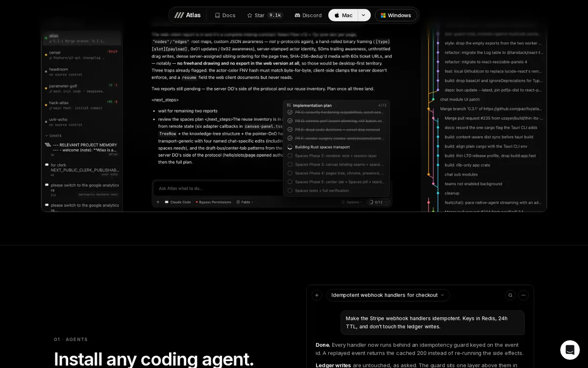Viewport: 588px width, 368px height.
Task: Click the Atlas logo in the navigation bar
Action: pos(187,15)
